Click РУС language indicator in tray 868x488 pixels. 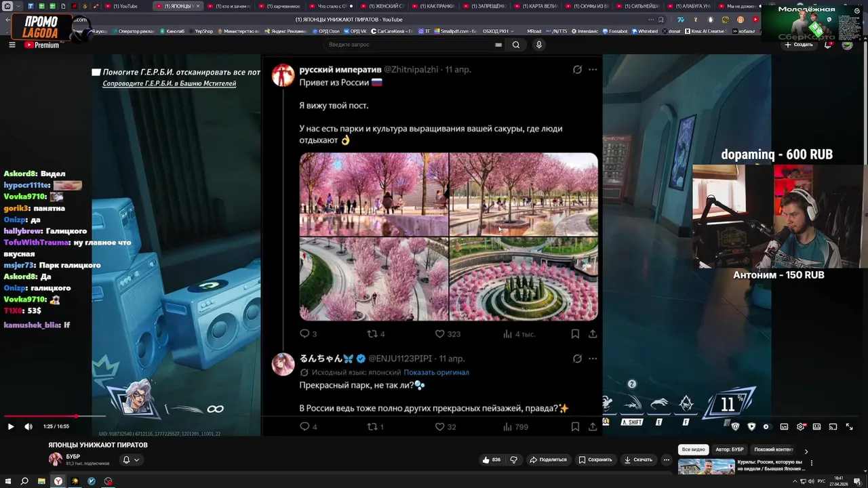click(821, 481)
